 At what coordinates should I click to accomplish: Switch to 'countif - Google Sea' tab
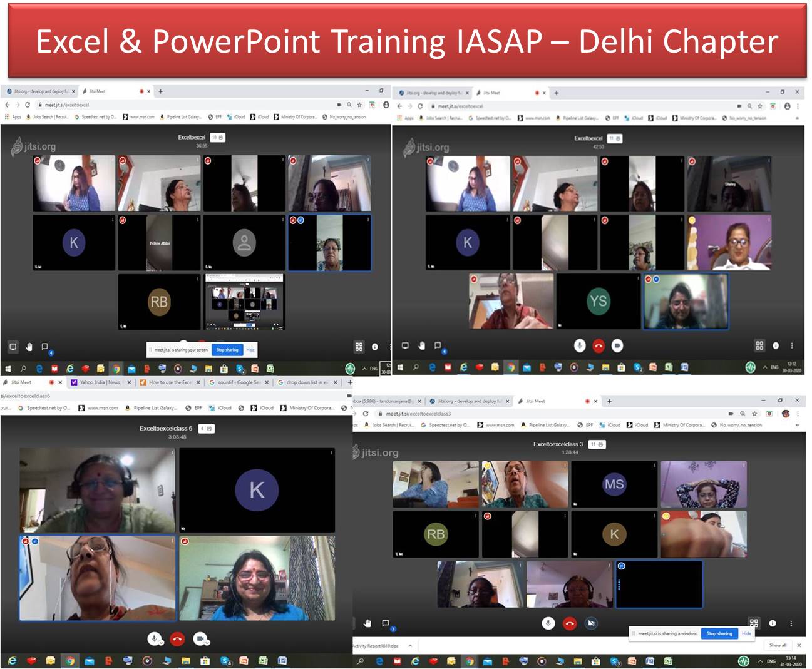click(x=238, y=382)
